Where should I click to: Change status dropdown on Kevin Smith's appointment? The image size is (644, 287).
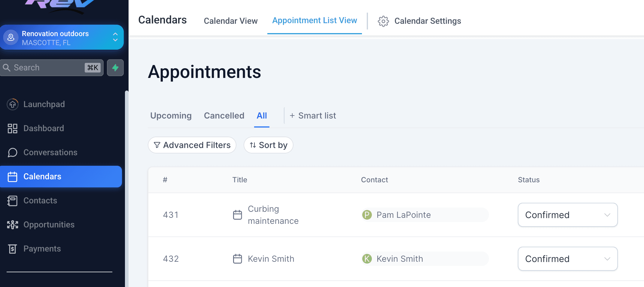point(567,259)
